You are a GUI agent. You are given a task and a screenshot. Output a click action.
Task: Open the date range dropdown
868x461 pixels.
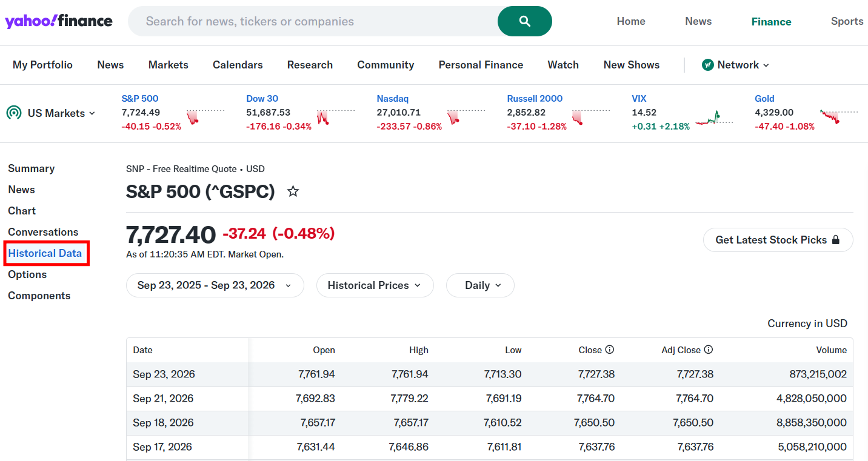[215, 285]
